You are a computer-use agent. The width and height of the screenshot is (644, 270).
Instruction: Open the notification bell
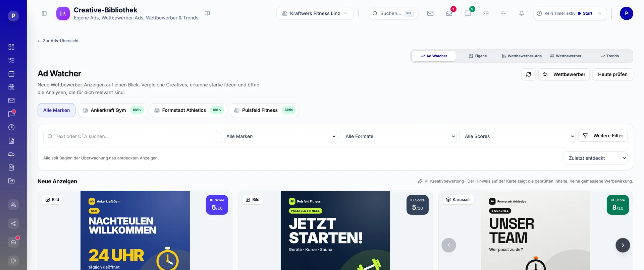click(x=522, y=13)
